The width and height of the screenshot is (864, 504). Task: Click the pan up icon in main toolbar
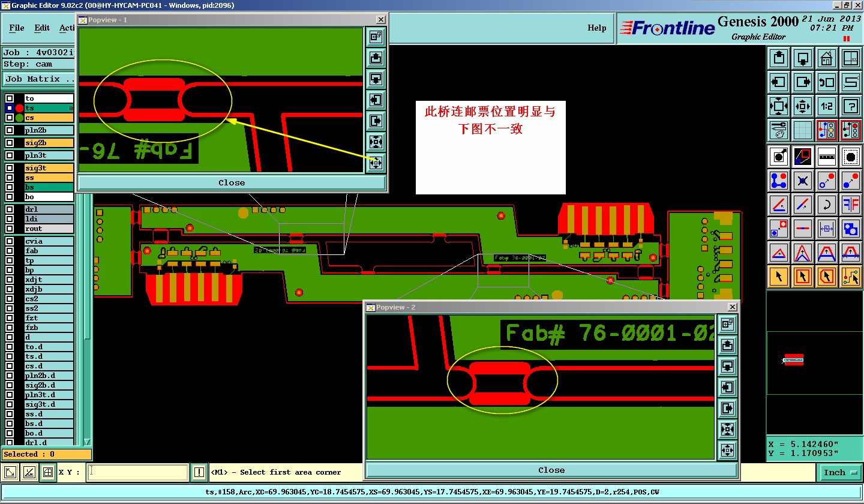tap(779, 59)
